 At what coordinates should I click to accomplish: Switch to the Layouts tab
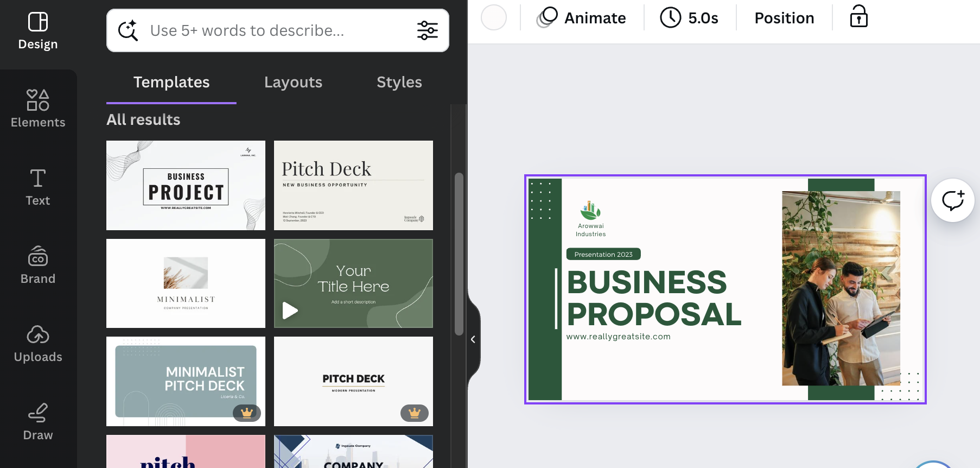click(x=293, y=82)
